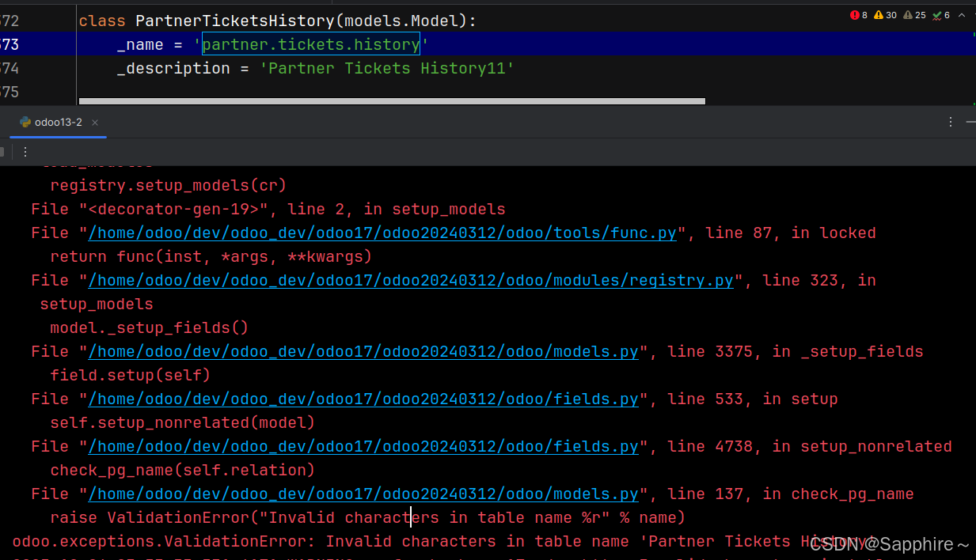This screenshot has width=976, height=560.
Task: Click the _description variable in the editor
Action: coord(173,69)
